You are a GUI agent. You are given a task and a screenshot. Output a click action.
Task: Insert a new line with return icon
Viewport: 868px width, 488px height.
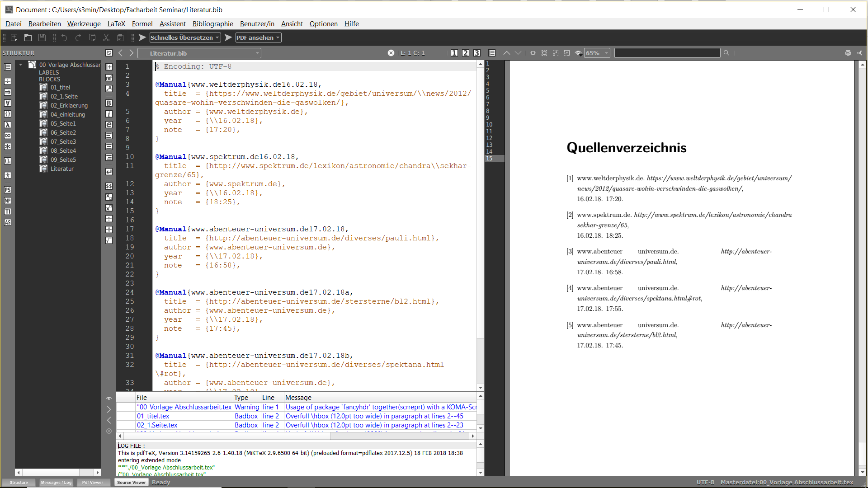coord(109,172)
